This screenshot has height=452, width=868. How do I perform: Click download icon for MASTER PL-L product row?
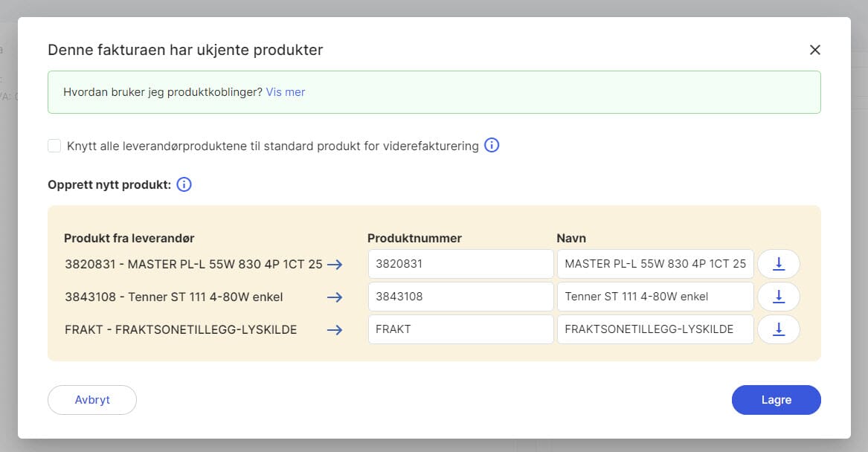pyautogui.click(x=778, y=264)
